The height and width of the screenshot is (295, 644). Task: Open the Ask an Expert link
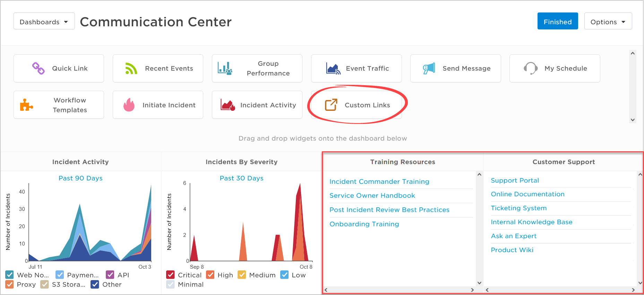click(514, 236)
